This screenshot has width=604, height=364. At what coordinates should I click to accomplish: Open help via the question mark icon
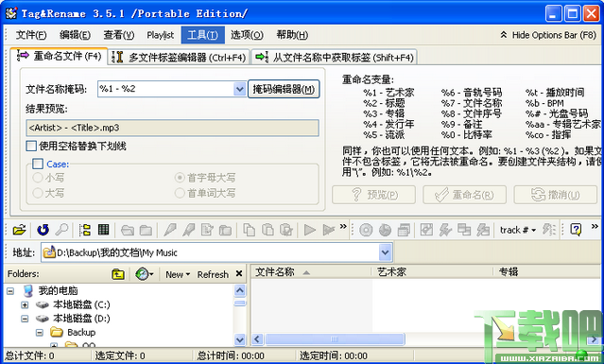[x=576, y=230]
